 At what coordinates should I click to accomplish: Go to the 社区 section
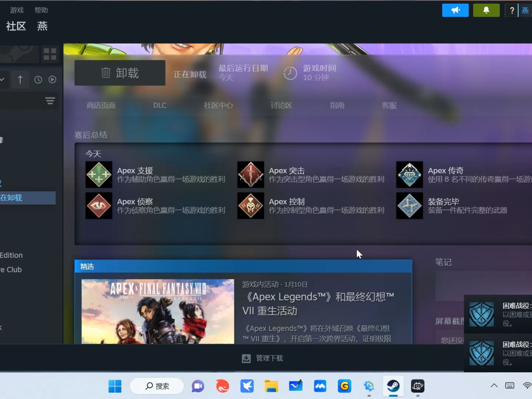tap(16, 26)
